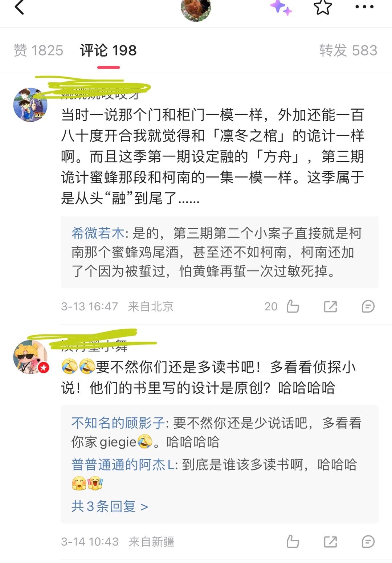
Task: Open the sparkle AI summary icon
Action: click(281, 7)
